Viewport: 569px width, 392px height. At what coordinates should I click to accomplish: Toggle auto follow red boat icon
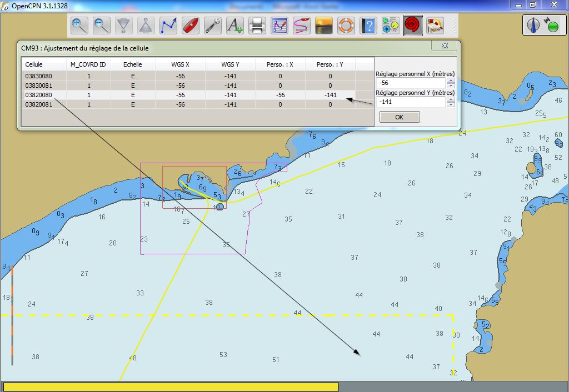190,26
